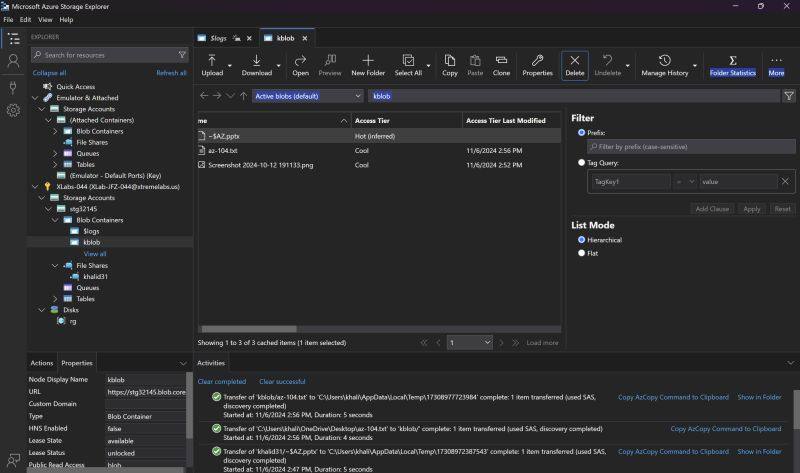
Task: Click View all under Blob Containers
Action: (95, 254)
